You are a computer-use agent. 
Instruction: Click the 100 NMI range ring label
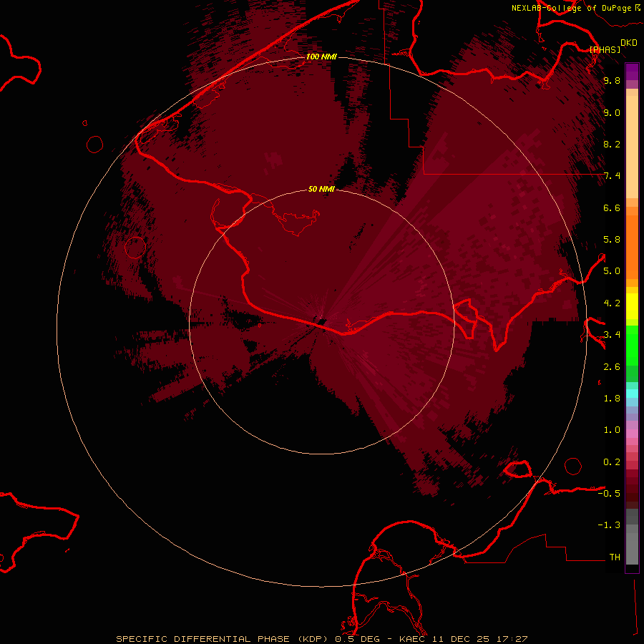coord(321,57)
